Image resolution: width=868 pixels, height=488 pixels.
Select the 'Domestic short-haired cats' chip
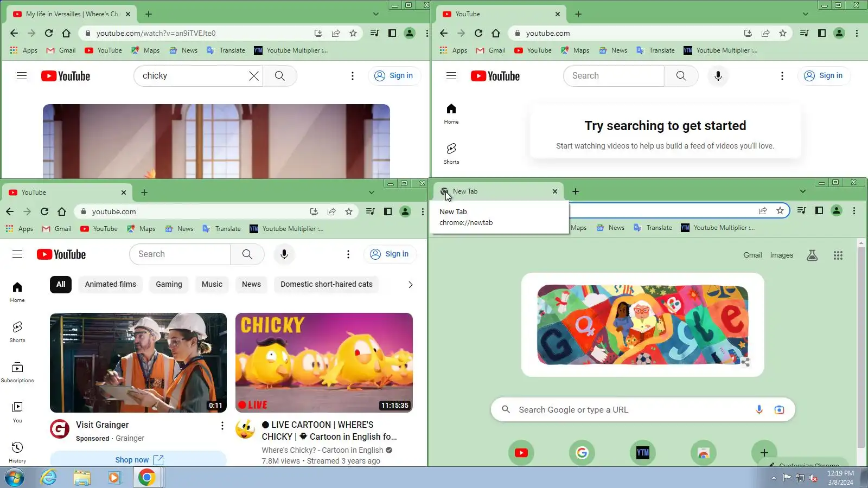tap(327, 284)
